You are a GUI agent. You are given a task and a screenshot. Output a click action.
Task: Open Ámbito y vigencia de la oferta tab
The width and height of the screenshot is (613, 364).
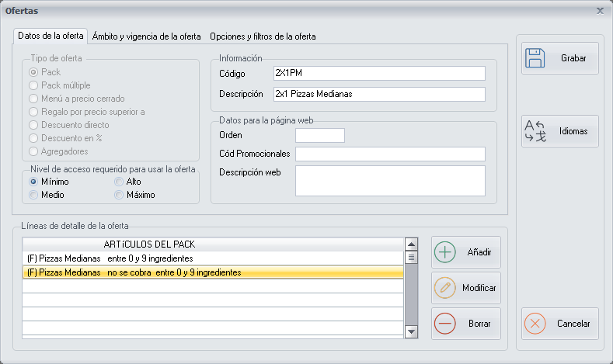tap(146, 36)
